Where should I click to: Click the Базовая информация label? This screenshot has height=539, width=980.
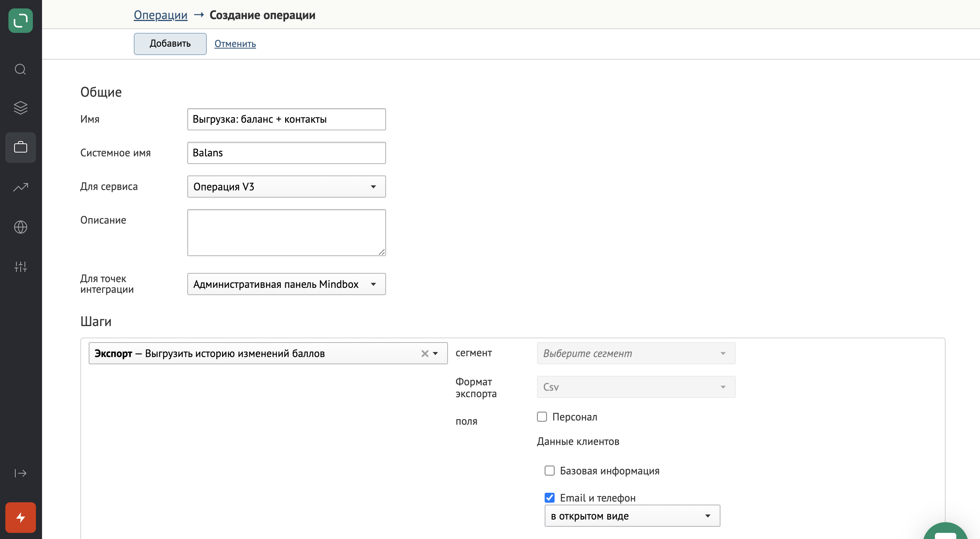610,471
